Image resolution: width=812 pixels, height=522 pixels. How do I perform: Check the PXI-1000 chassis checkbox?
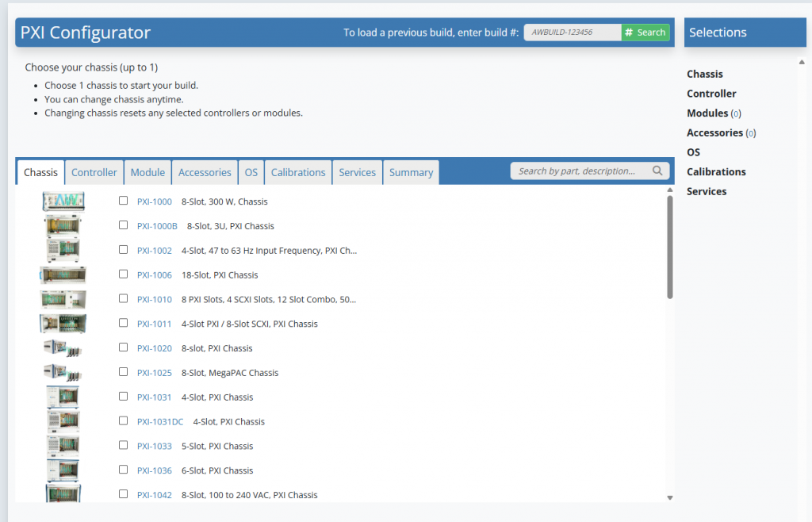(x=123, y=201)
